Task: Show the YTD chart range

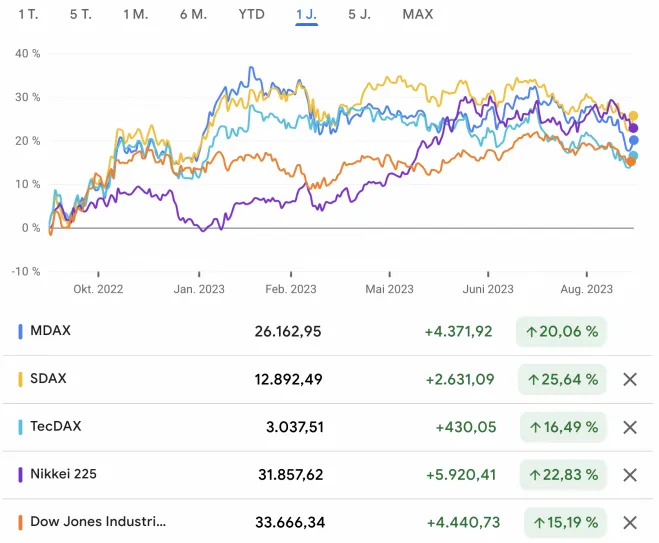Action: coord(252,15)
